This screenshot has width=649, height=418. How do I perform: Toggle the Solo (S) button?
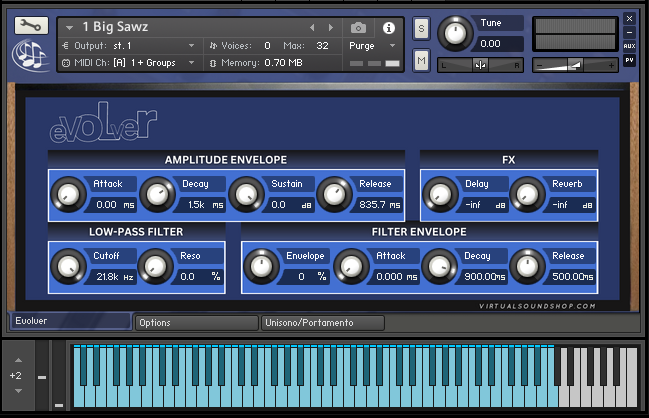coord(421,27)
